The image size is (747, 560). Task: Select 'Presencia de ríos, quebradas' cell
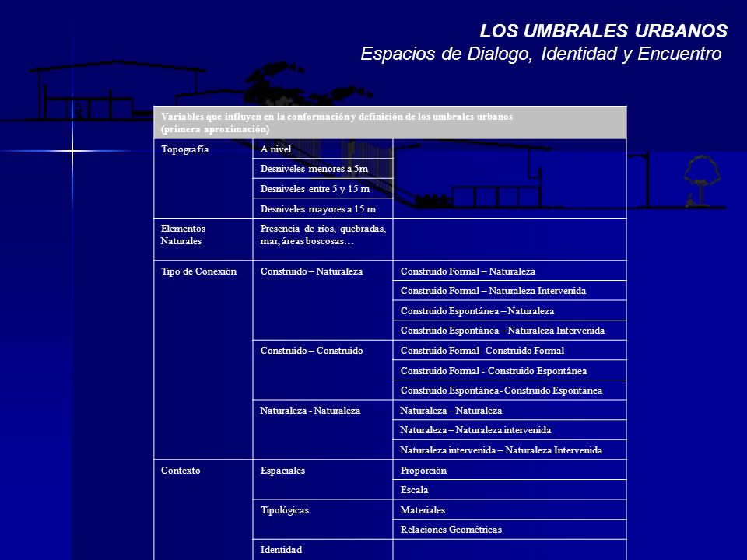(x=323, y=239)
